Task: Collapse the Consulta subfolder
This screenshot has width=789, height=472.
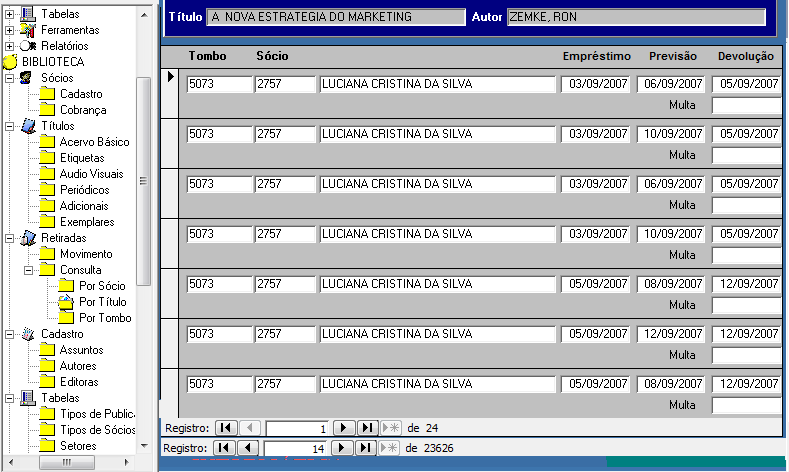Action: (x=28, y=270)
